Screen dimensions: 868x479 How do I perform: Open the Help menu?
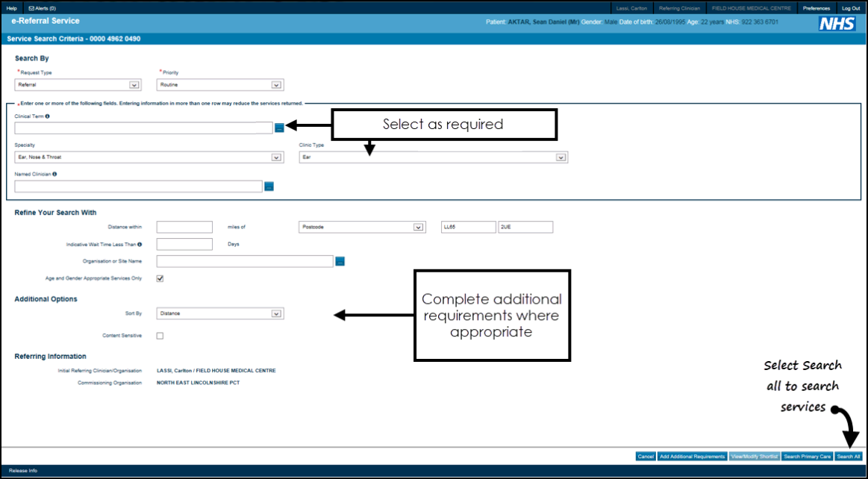[x=12, y=8]
